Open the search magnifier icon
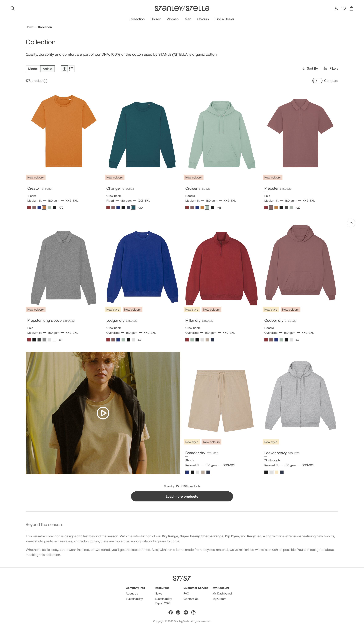Image resolution: width=364 pixels, height=631 pixels. [x=12, y=8]
